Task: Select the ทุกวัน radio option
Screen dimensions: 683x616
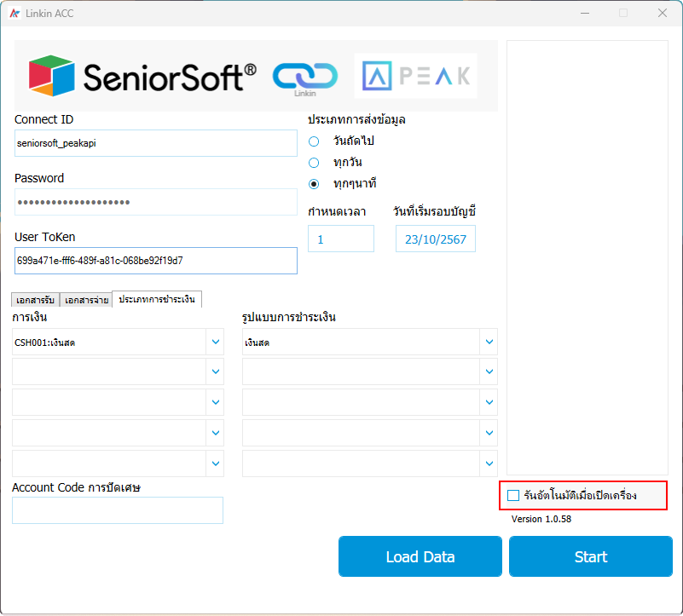Action: coord(314,163)
